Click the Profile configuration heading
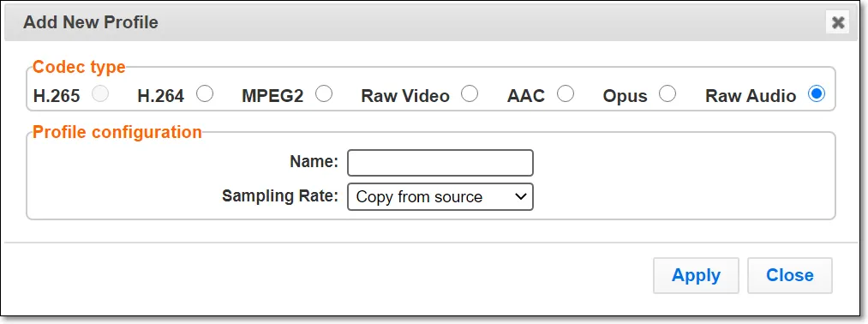 click(117, 132)
